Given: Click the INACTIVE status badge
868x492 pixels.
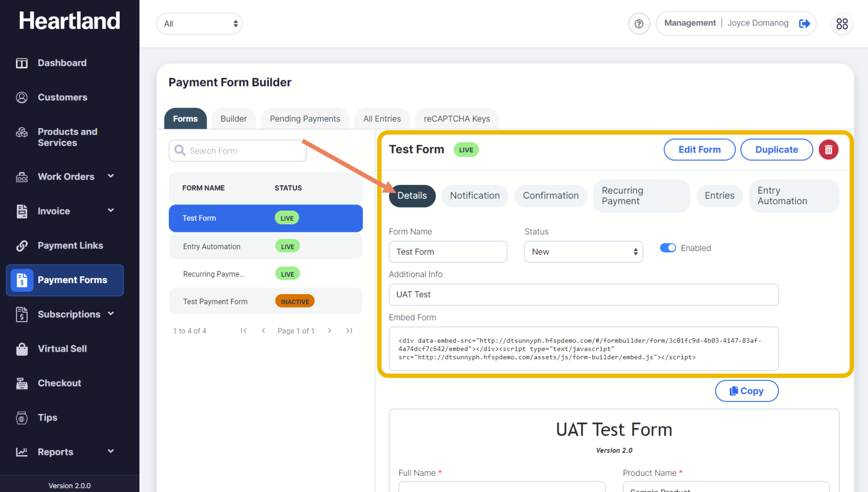Looking at the screenshot, I should click(x=295, y=301).
